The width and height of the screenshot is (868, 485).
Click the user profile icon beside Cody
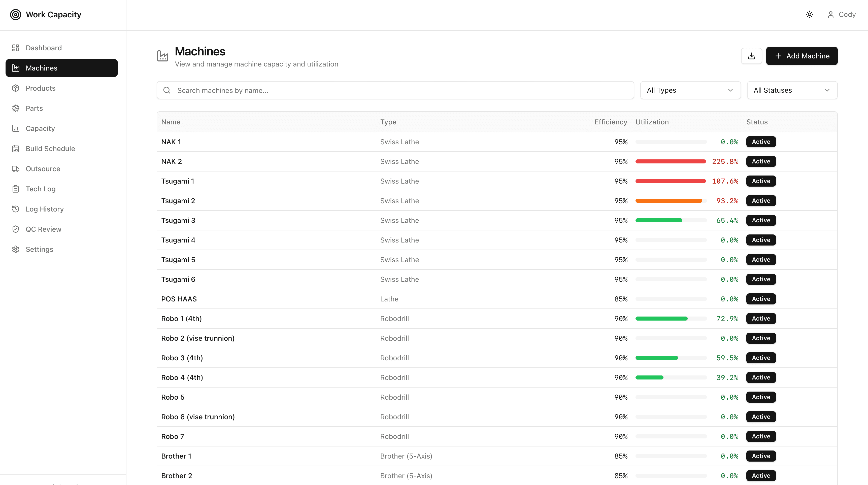point(831,15)
